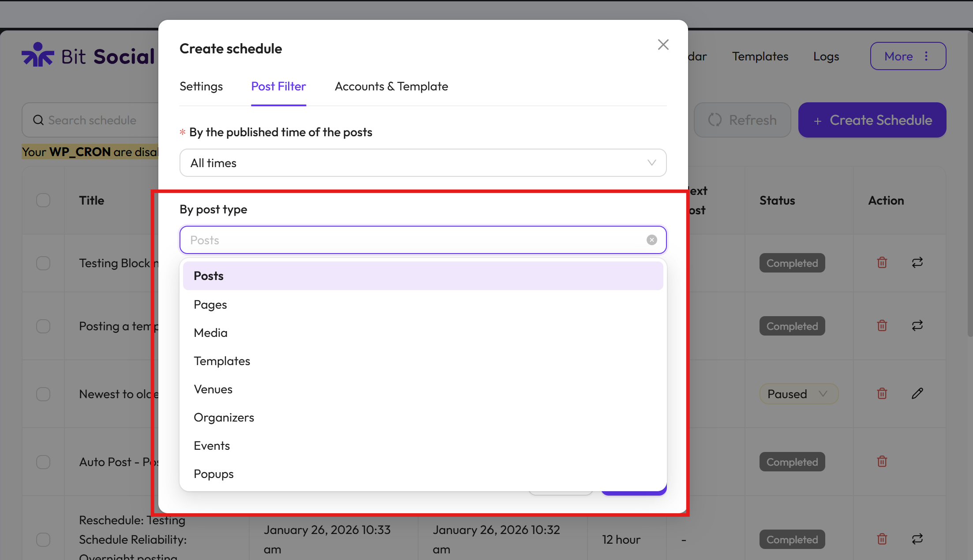Close the Create schedule dialog

[663, 45]
